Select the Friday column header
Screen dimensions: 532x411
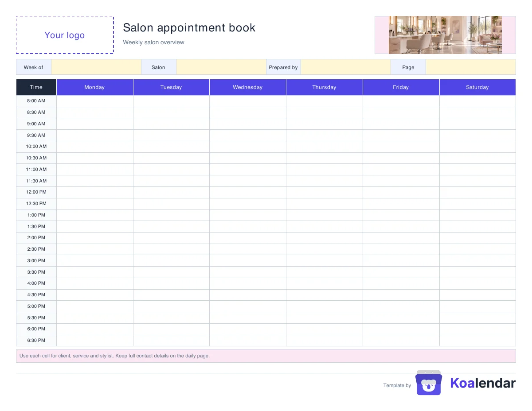click(401, 87)
